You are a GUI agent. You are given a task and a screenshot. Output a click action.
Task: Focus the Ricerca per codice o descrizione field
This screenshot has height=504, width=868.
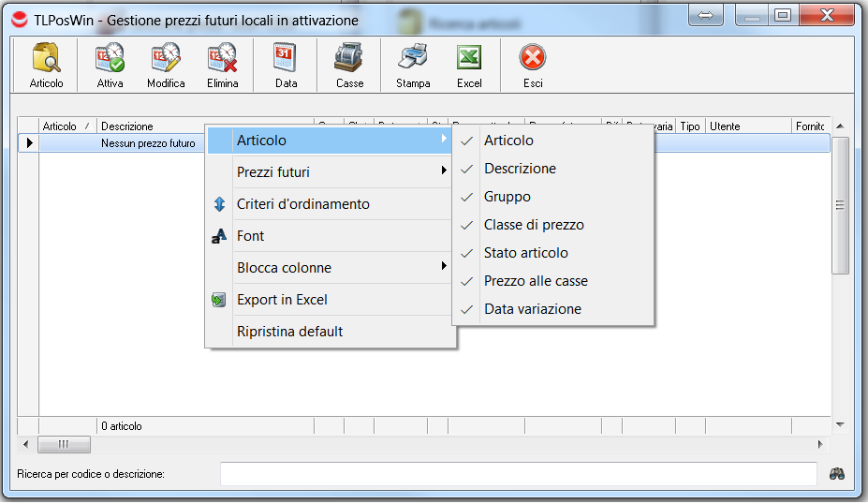[x=519, y=474]
